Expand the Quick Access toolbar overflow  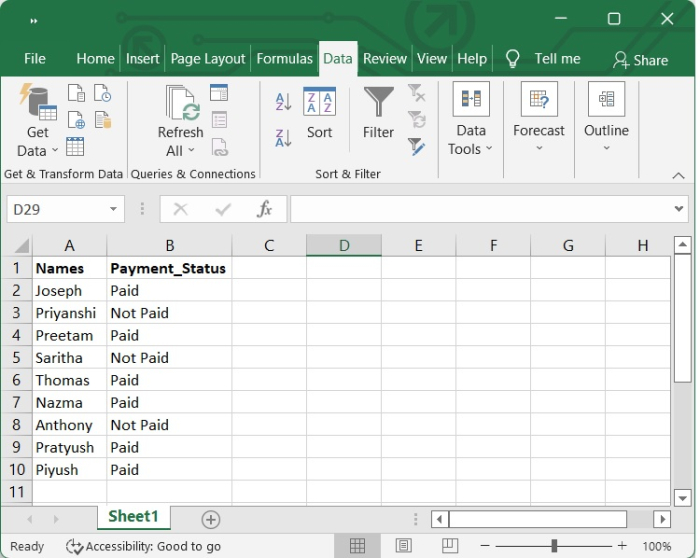point(33,21)
